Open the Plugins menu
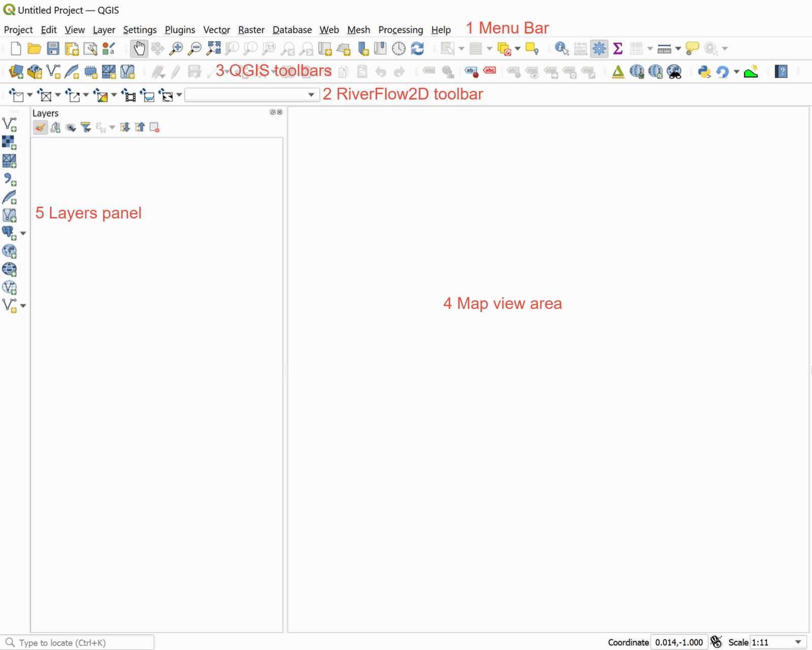The height and width of the screenshot is (650, 812). point(180,30)
